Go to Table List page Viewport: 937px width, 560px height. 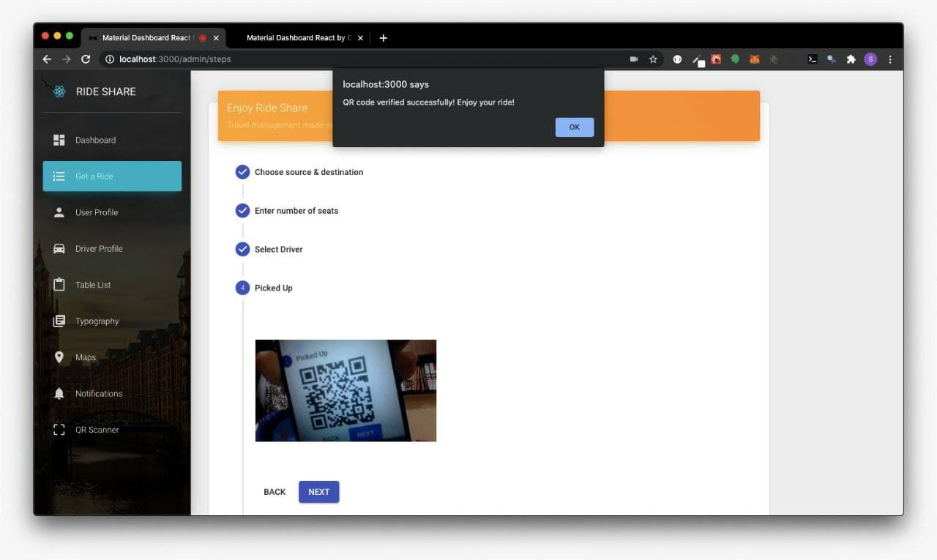pos(112,285)
